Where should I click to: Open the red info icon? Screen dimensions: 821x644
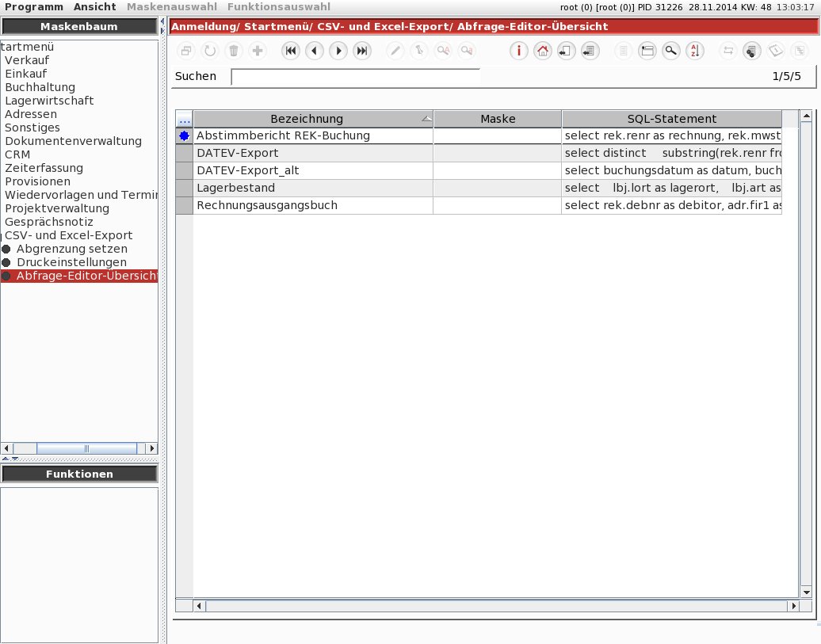(x=518, y=51)
